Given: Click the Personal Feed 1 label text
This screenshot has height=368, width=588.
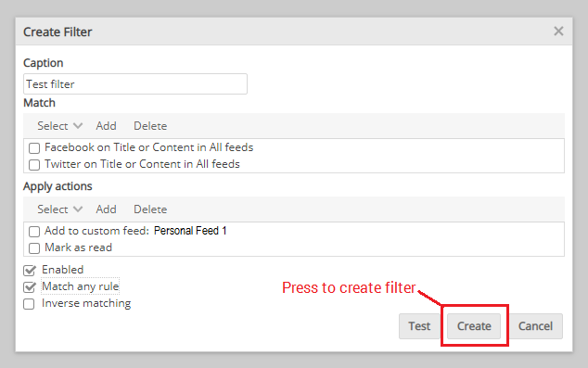Looking at the screenshot, I should tap(190, 231).
